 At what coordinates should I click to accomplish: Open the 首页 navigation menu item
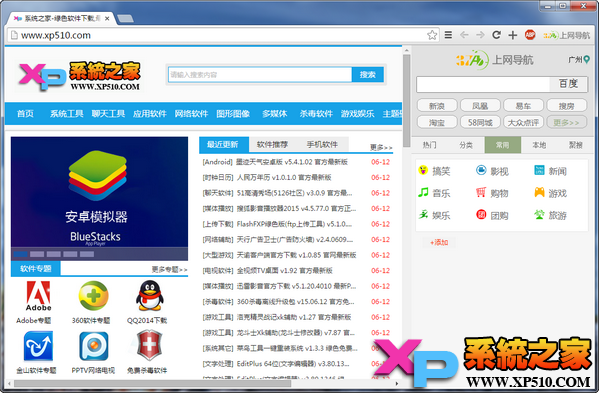pos(25,113)
